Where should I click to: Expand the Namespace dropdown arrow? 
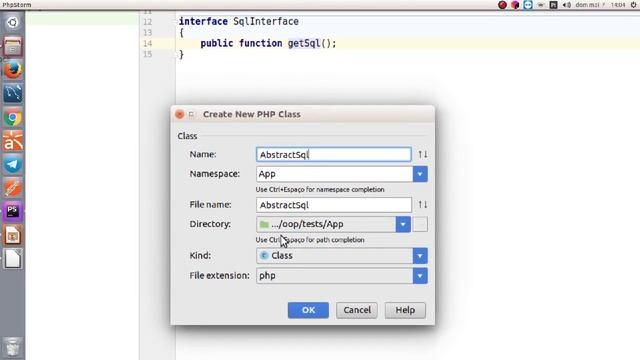point(420,174)
